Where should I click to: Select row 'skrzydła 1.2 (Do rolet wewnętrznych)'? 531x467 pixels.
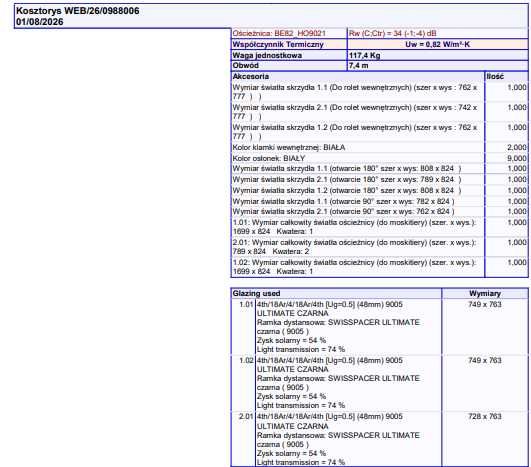[x=379, y=132]
